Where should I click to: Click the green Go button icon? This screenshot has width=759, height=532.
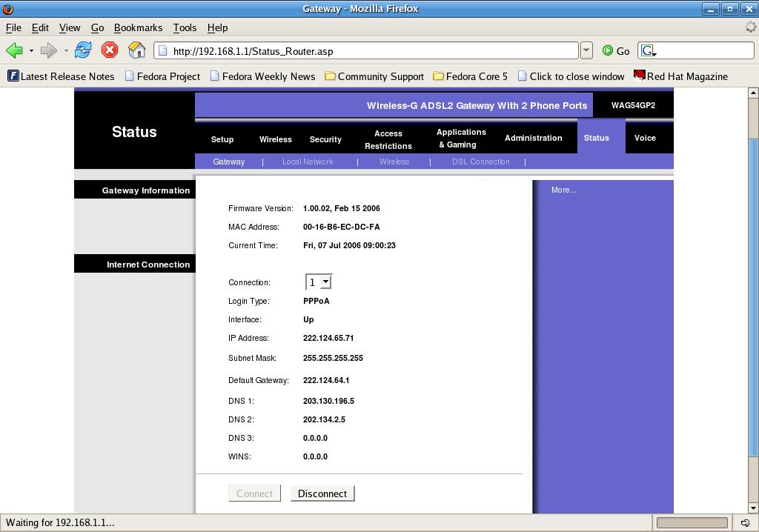(608, 50)
